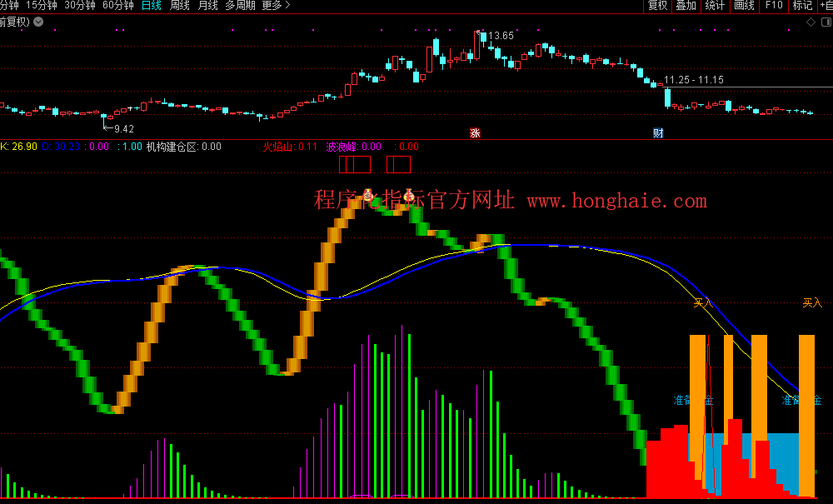Viewport: 833px width, 504px height.
Task: Select the 60分钟 period tab
Action: [118, 6]
